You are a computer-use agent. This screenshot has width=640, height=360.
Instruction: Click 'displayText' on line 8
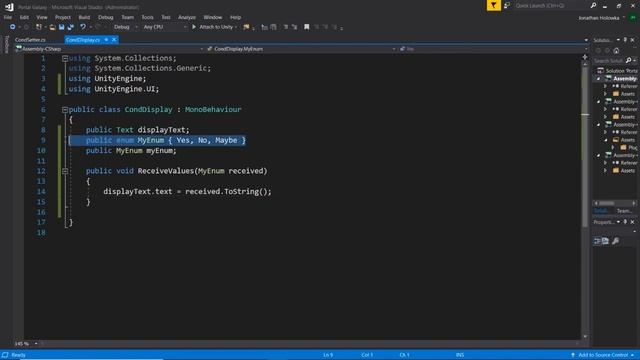[x=162, y=130]
